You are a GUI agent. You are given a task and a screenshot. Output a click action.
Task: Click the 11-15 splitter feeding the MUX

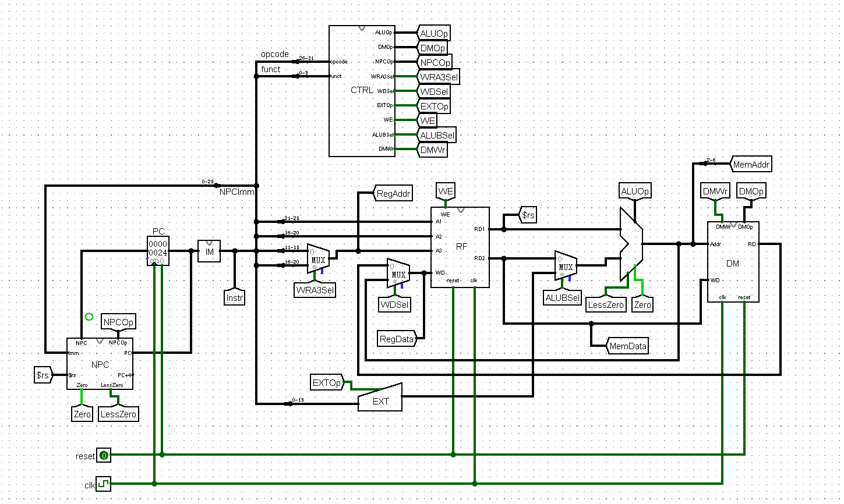[289, 249]
